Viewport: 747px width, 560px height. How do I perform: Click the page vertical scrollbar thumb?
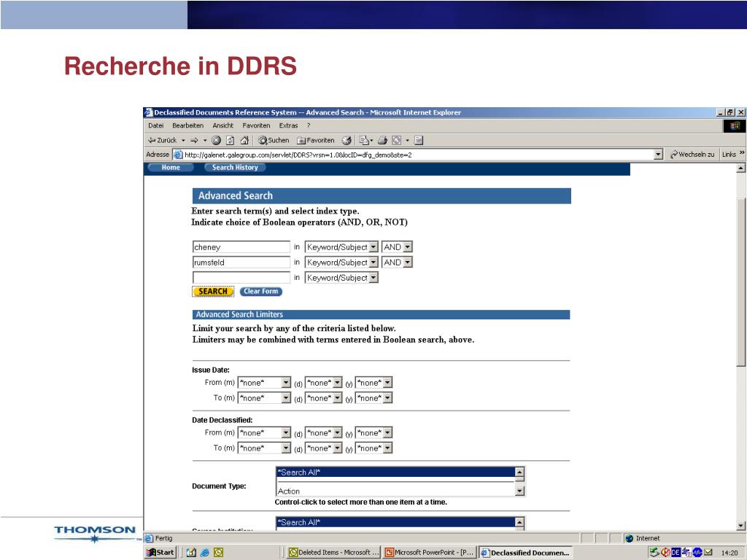[x=741, y=282]
